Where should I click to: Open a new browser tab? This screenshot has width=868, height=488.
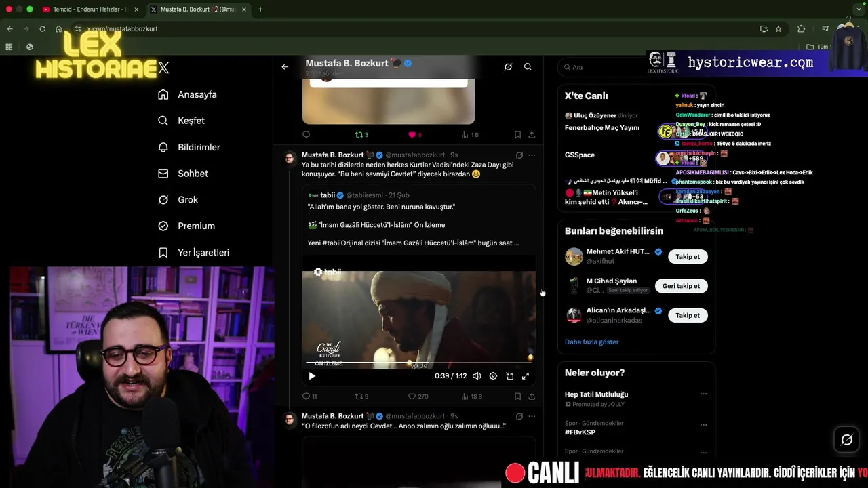pyautogui.click(x=260, y=9)
